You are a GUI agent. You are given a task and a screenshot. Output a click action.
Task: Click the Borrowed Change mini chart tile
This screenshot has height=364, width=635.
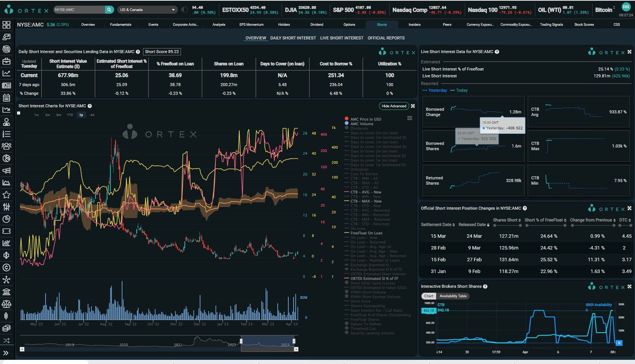click(x=474, y=112)
